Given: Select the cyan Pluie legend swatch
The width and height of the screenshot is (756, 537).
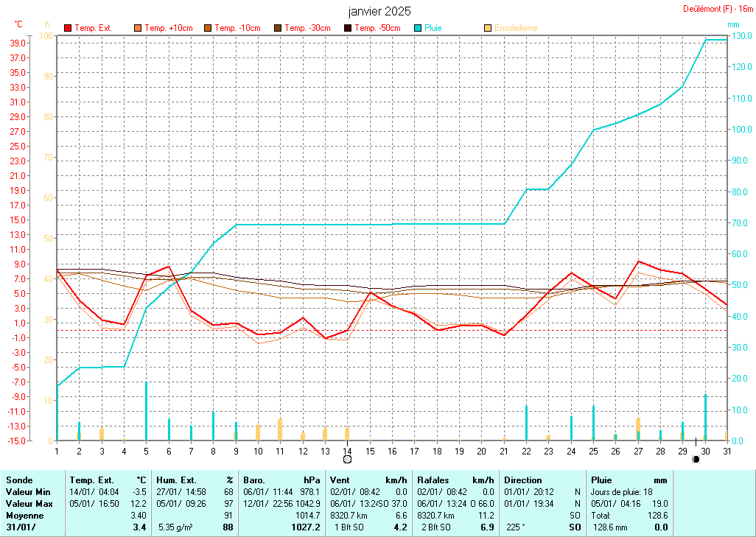Looking at the screenshot, I should point(418,28).
